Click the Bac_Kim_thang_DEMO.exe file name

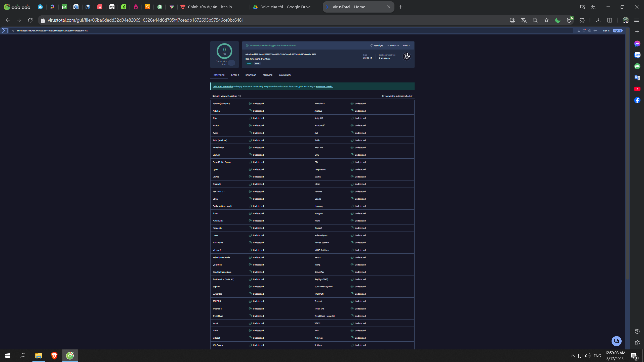[258, 59]
